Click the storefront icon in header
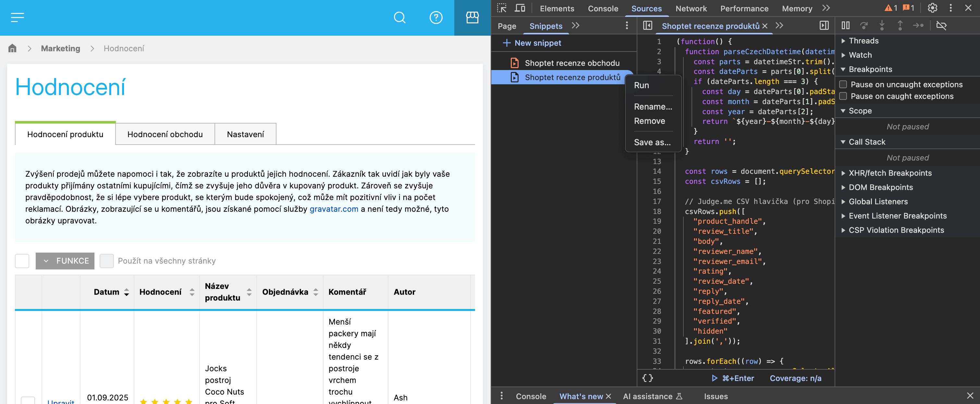Viewport: 980px width, 404px height. (x=472, y=18)
